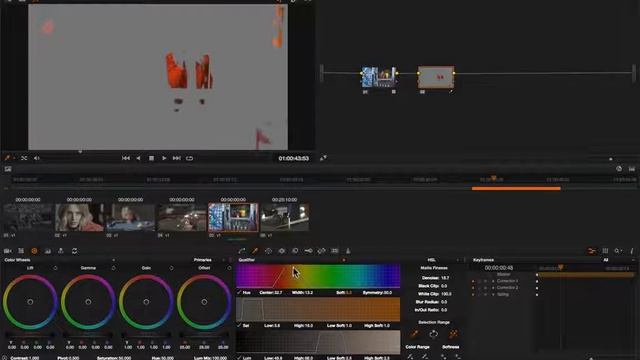Open the Blur palette icon

point(295,251)
